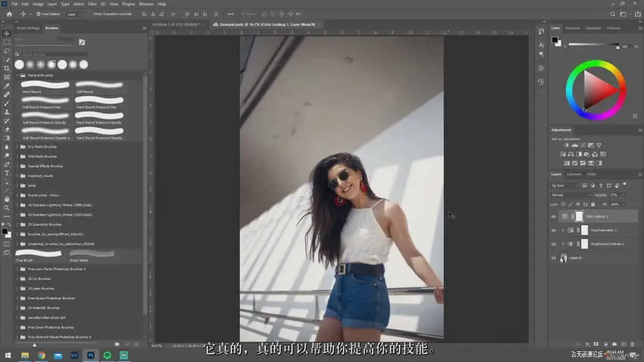
Task: Click the layer Opacity value field
Action: 614,195
